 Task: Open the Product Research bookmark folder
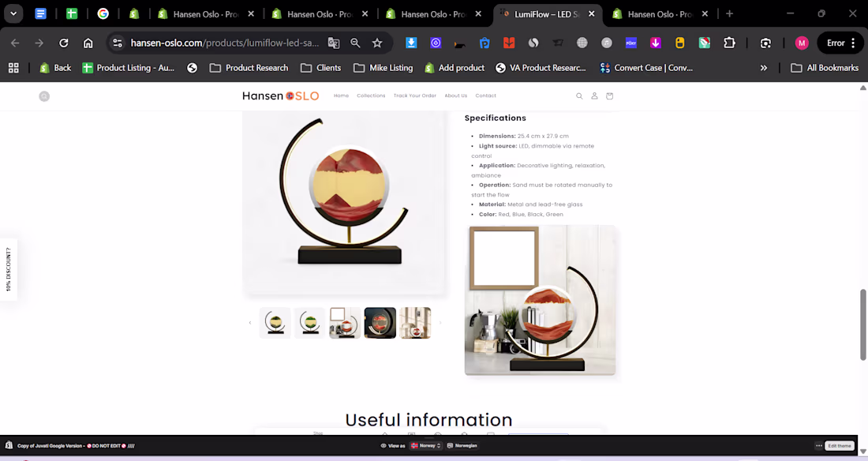point(249,68)
